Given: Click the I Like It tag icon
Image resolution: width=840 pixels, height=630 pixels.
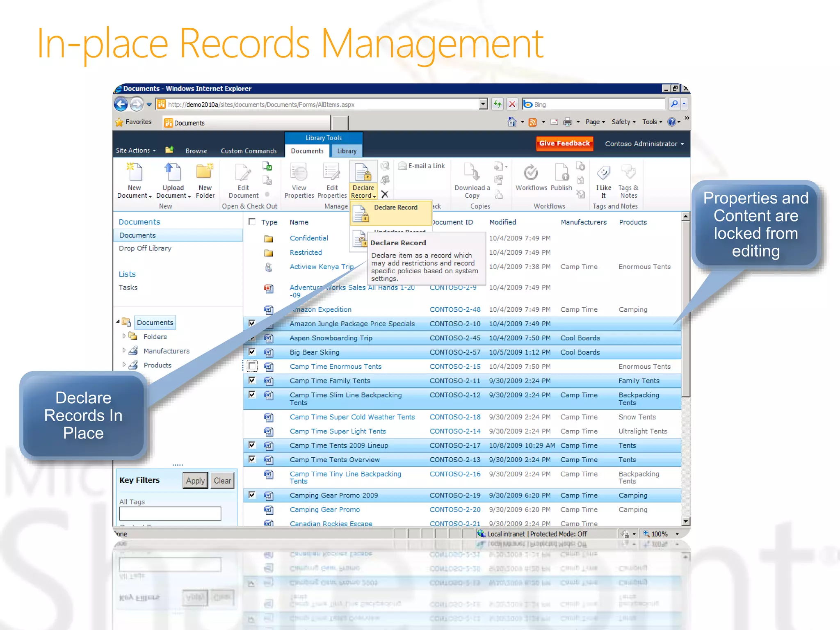Looking at the screenshot, I should pos(603,173).
